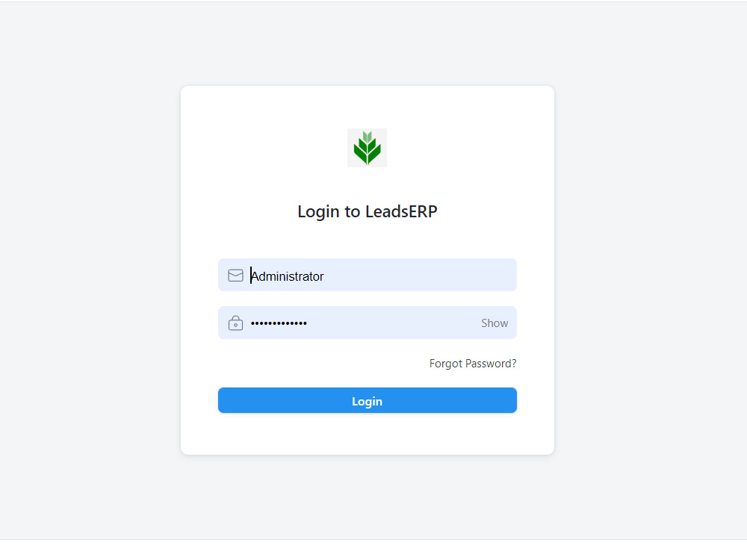The height and width of the screenshot is (560, 747).
Task: Toggle password visibility with Show
Action: [494, 323]
